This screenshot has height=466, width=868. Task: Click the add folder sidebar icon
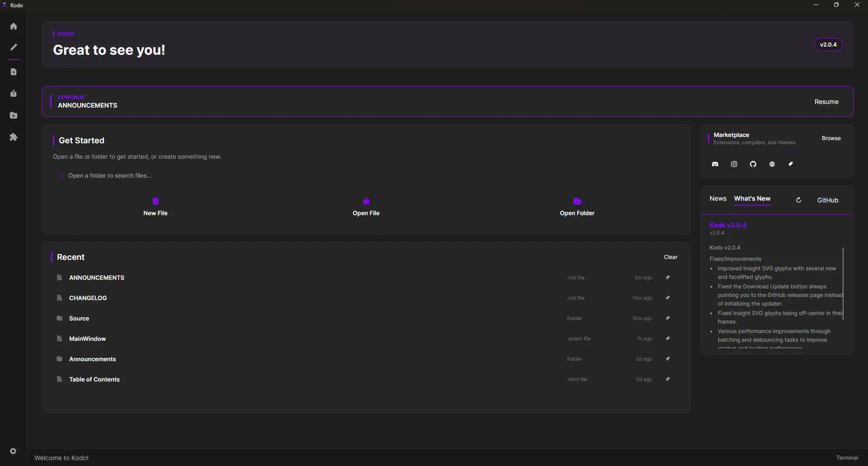pyautogui.click(x=14, y=115)
